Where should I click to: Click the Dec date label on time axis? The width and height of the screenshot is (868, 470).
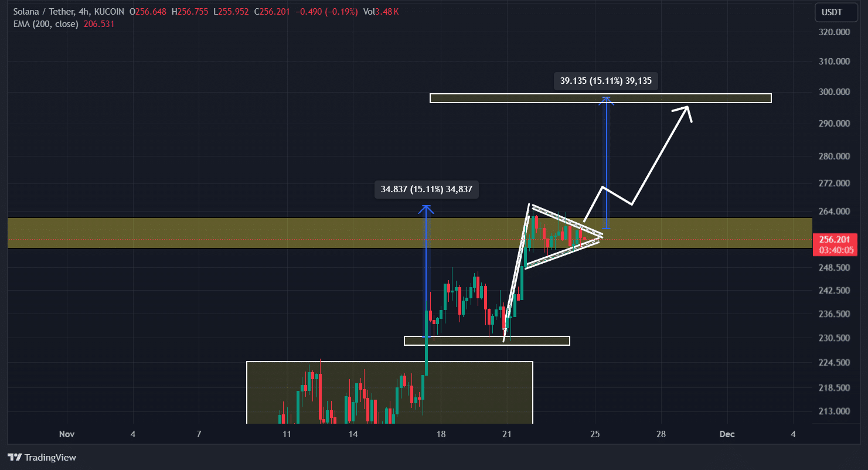tap(727, 434)
